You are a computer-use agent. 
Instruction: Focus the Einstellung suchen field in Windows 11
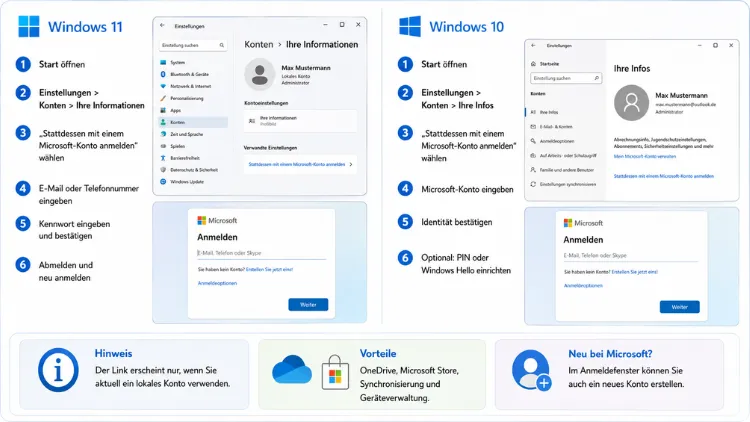tap(193, 45)
